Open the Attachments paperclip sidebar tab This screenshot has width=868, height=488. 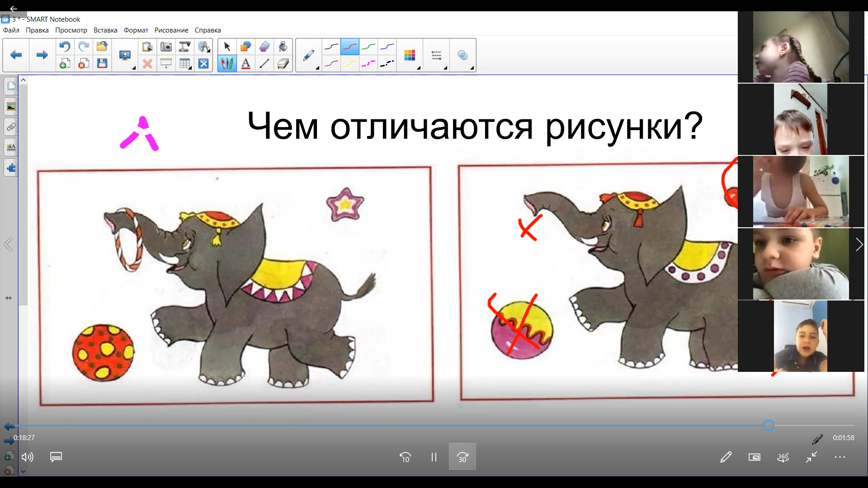[x=11, y=127]
